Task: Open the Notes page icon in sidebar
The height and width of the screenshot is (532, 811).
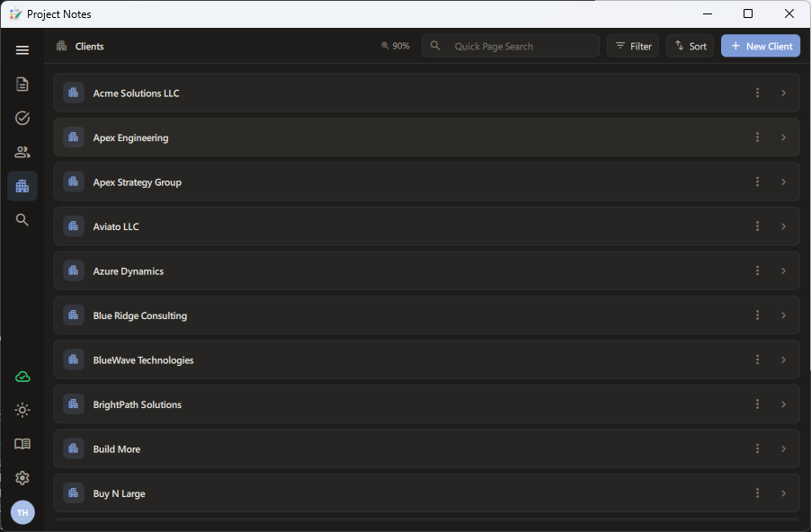Action: tap(22, 84)
